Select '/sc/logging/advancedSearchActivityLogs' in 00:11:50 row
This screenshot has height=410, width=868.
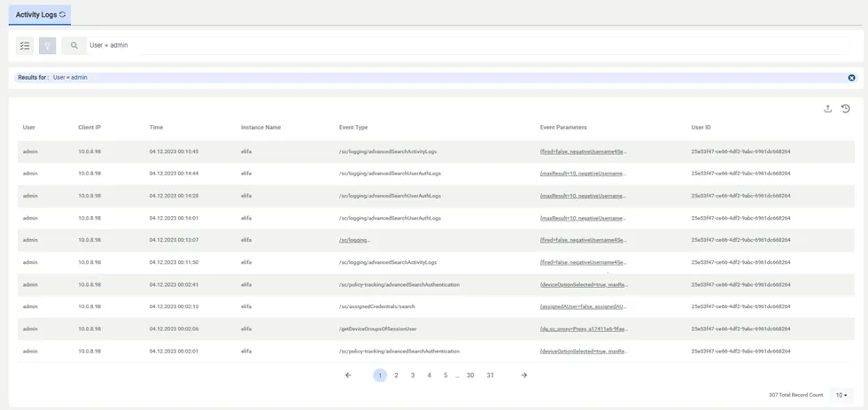coord(388,262)
